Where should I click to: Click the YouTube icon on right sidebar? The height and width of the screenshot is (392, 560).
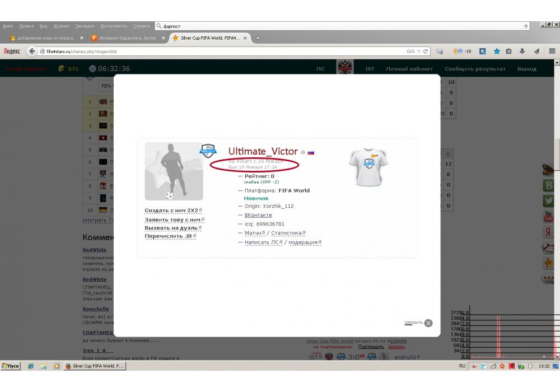[548, 216]
